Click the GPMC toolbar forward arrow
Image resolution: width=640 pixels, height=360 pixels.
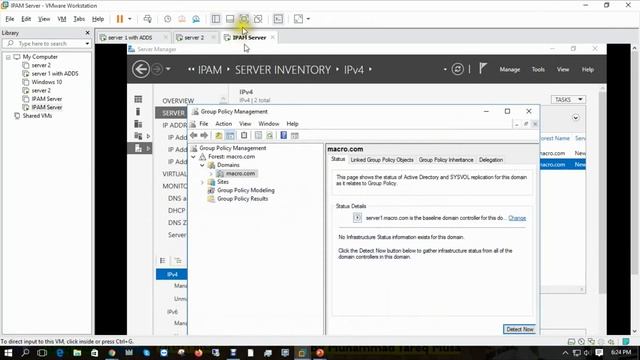pyautogui.click(x=204, y=136)
